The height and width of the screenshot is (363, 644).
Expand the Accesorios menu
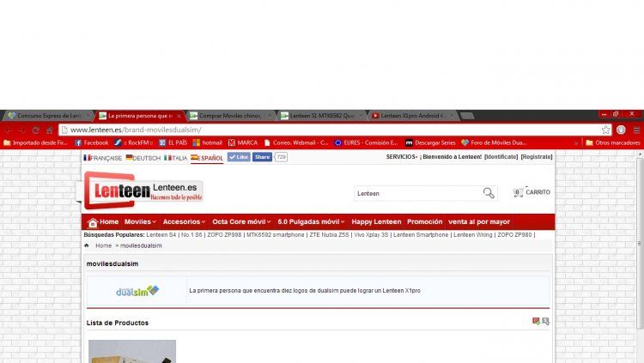184,221
